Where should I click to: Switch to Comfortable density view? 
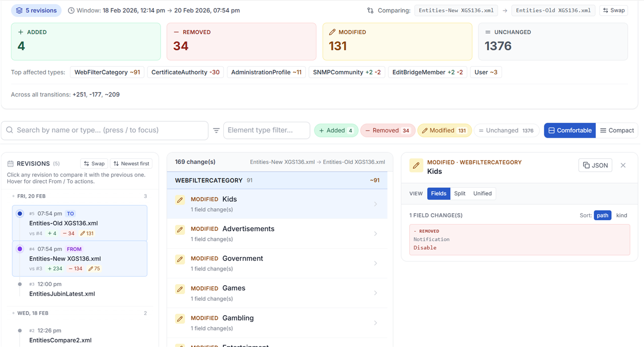570,131
